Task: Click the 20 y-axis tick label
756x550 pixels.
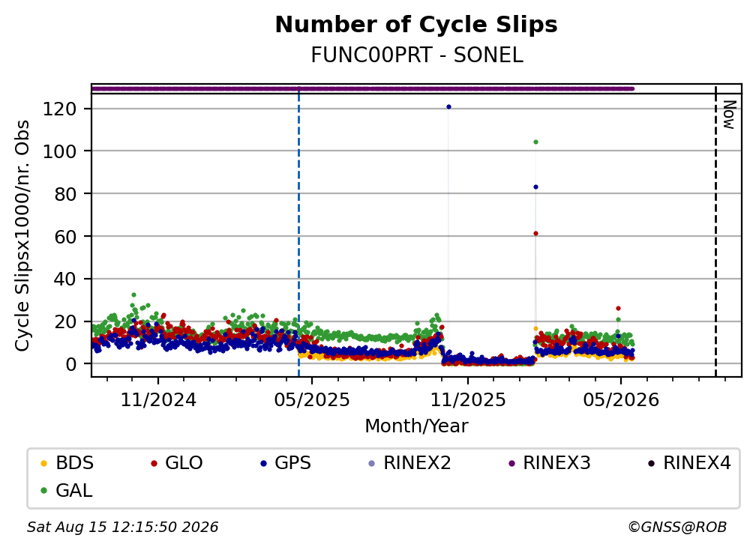Action: 65,321
